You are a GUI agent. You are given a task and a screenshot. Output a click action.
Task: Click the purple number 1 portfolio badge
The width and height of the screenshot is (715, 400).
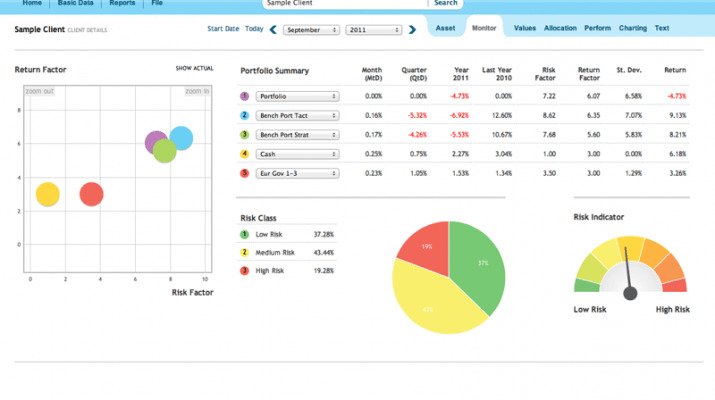(x=245, y=96)
